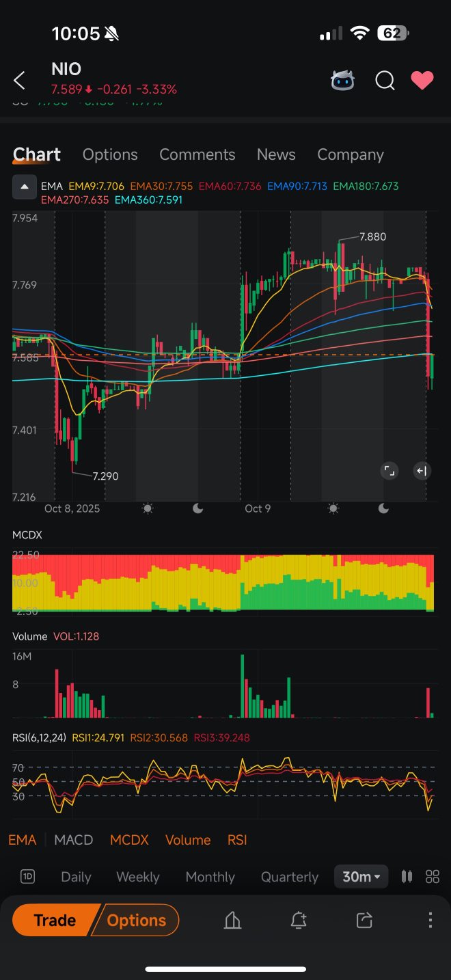Viewport: 451px width, 980px height.
Task: Add a price alert bell icon
Action: coord(299,921)
